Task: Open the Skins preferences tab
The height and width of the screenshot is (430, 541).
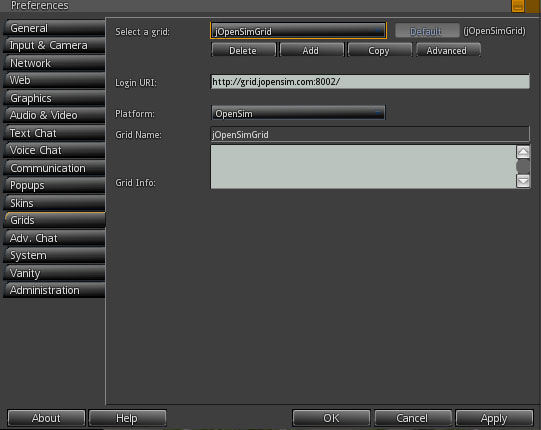Action: 55,203
